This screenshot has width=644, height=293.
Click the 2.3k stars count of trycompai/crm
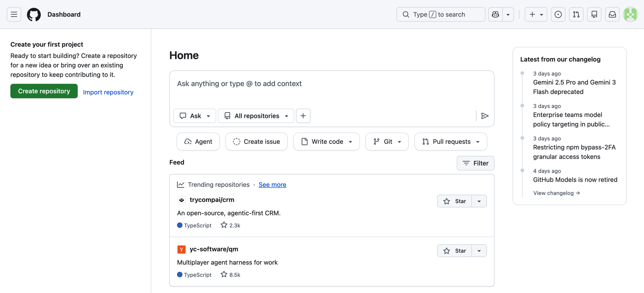[x=230, y=225]
